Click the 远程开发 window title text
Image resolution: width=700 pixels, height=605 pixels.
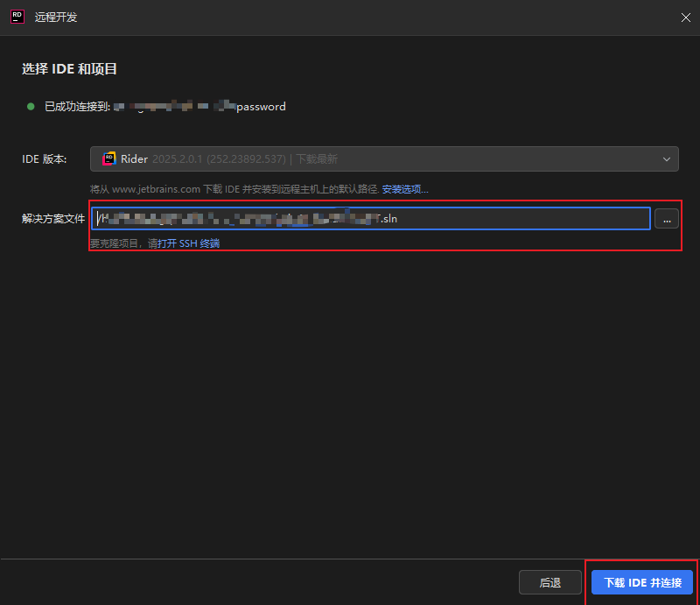coord(56,17)
